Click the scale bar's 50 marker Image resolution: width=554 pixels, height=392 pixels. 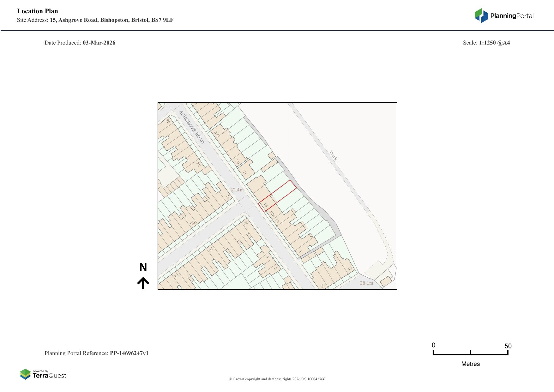click(x=508, y=346)
